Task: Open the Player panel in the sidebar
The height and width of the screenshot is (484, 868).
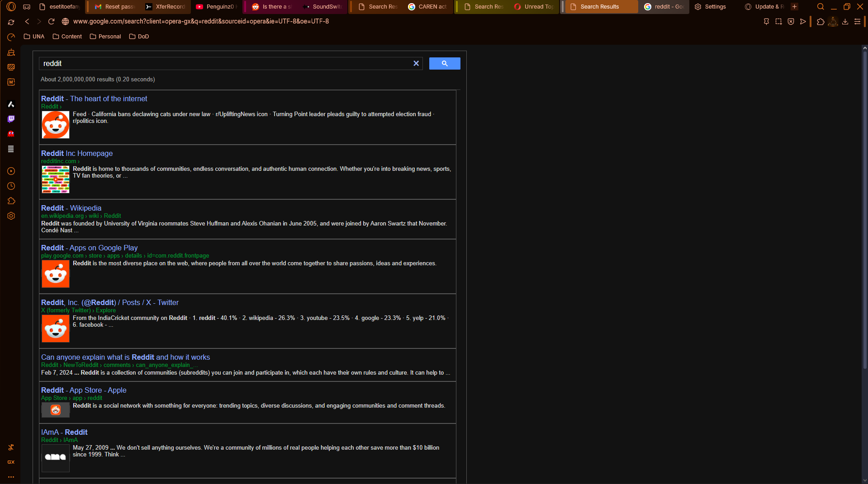Action: point(11,171)
